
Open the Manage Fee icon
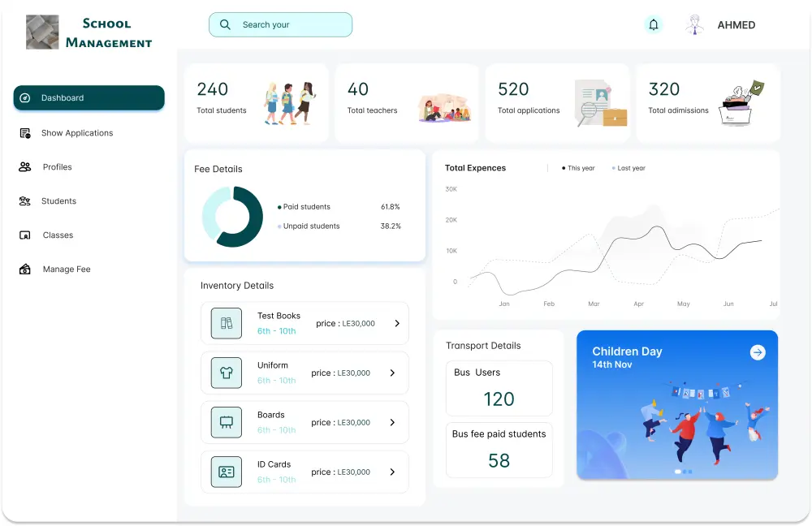25,269
